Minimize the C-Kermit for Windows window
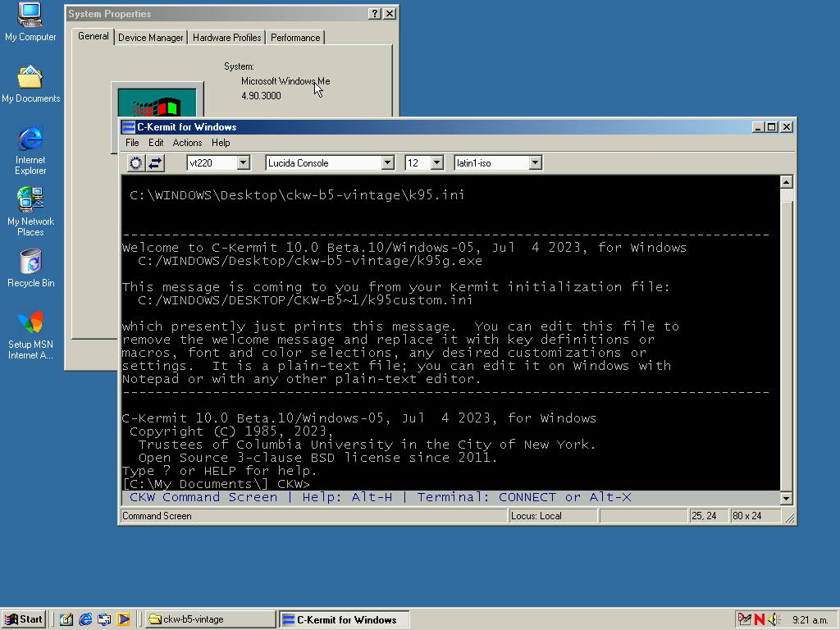Screen dimensions: 840x630 point(758,127)
